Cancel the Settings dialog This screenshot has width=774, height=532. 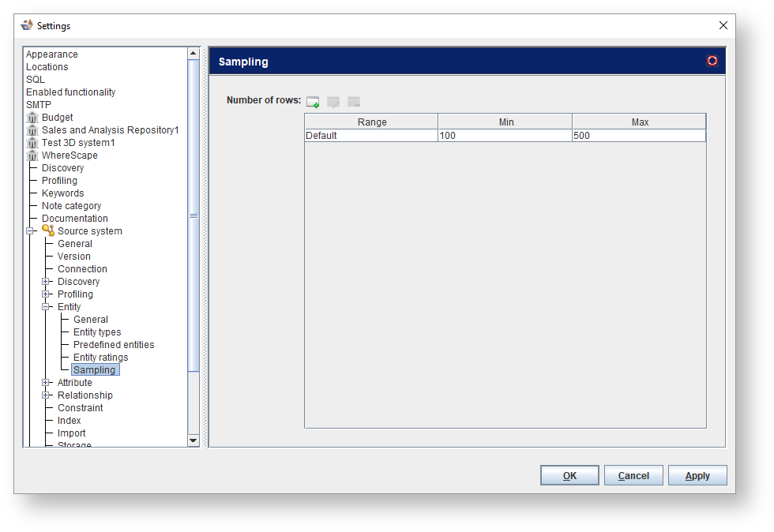(633, 475)
